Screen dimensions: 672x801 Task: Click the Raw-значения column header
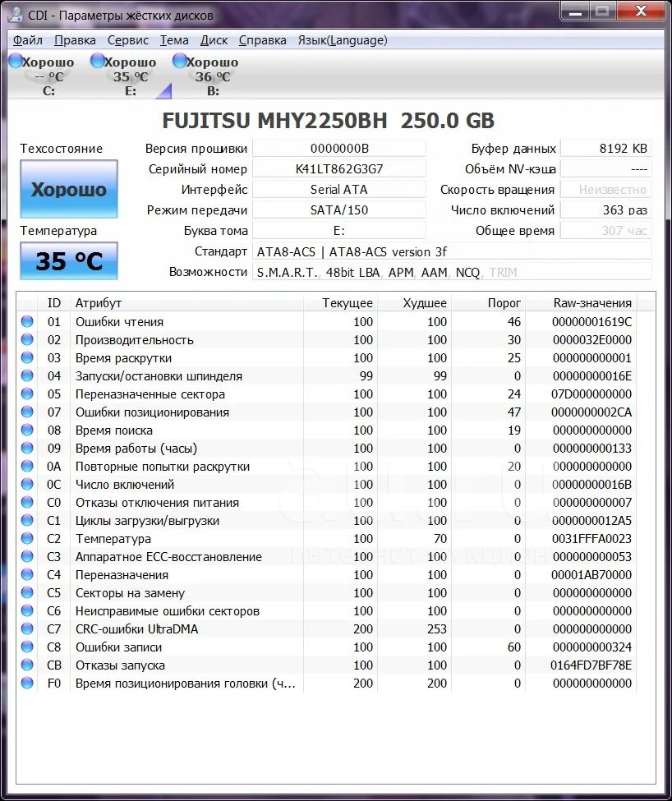(581, 303)
